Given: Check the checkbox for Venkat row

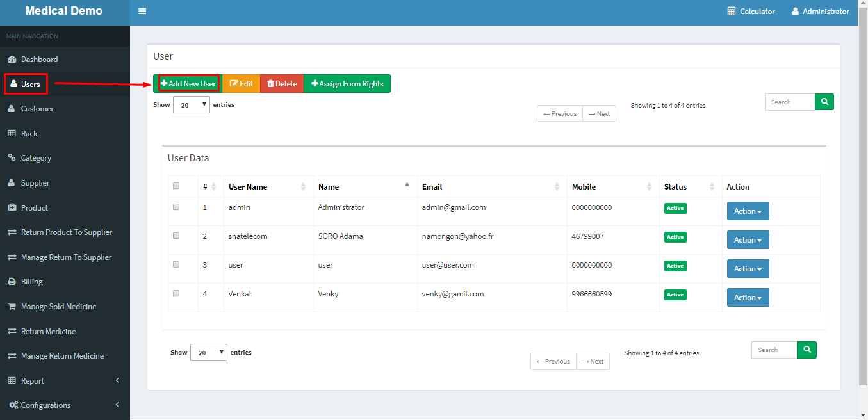Looking at the screenshot, I should click(176, 293).
